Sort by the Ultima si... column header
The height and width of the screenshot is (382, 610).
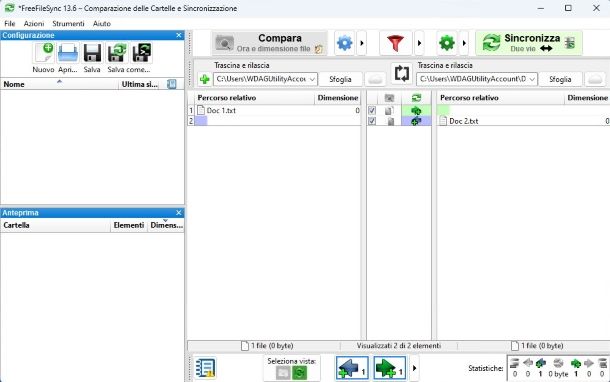[x=140, y=84]
